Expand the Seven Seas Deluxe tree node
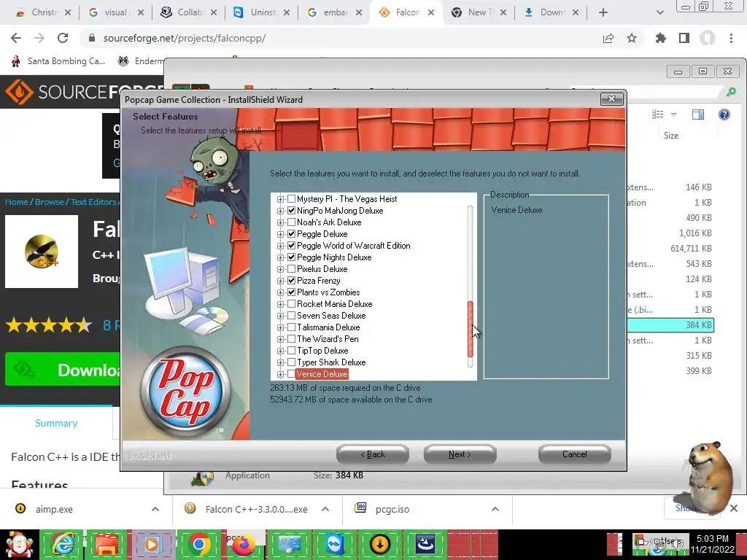The image size is (747, 560). click(x=281, y=316)
